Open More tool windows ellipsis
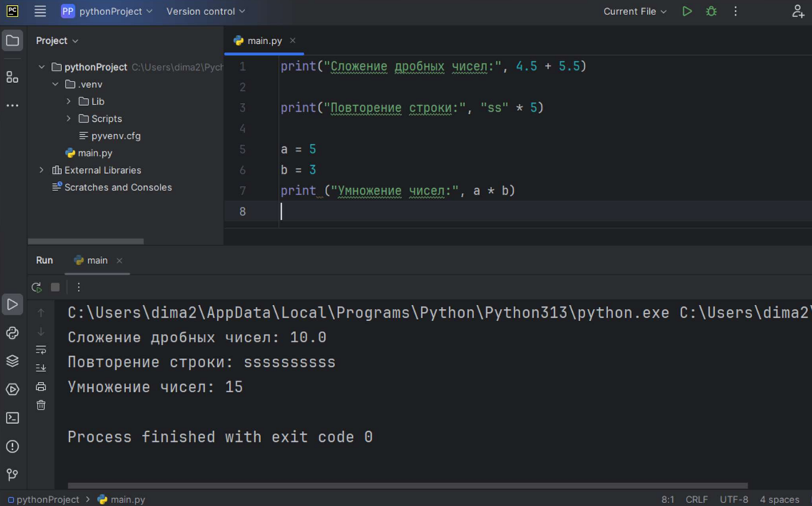 click(x=12, y=106)
